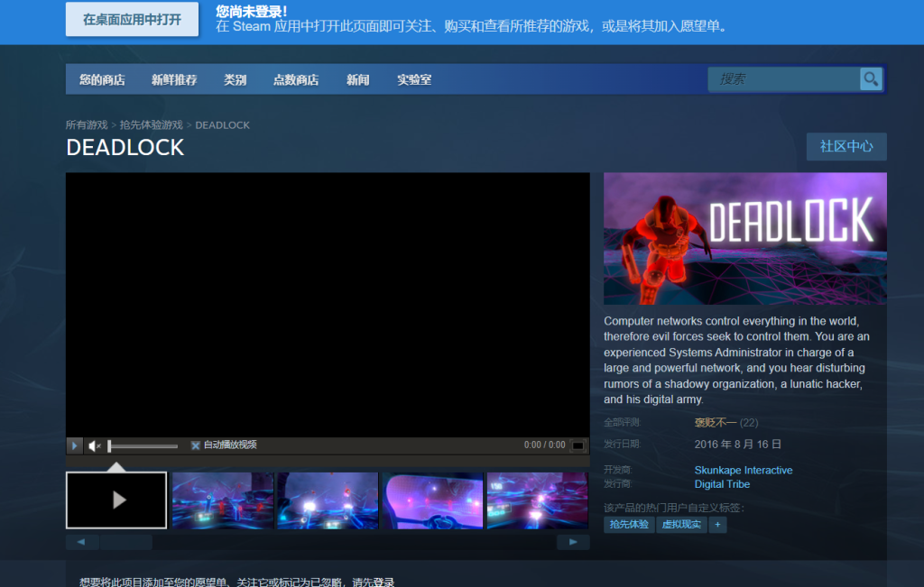Open the 新闻 tab
The image size is (924, 587).
(357, 79)
